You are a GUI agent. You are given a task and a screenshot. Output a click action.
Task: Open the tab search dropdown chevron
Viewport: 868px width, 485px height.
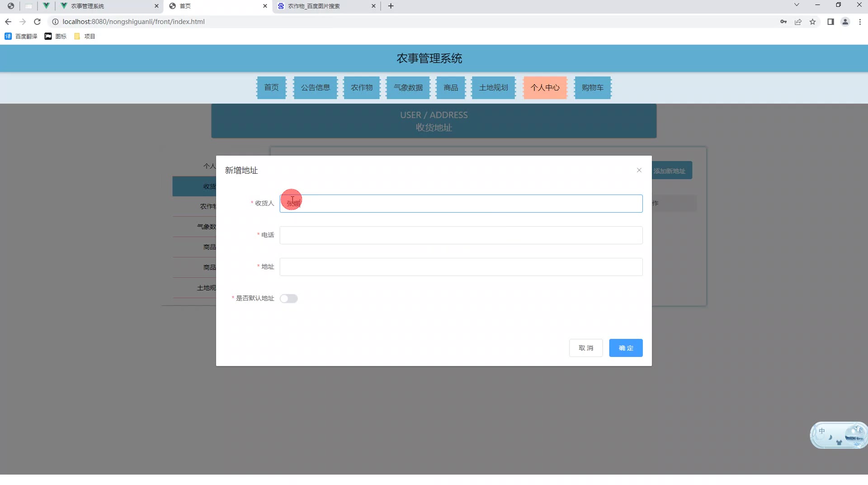click(x=797, y=5)
